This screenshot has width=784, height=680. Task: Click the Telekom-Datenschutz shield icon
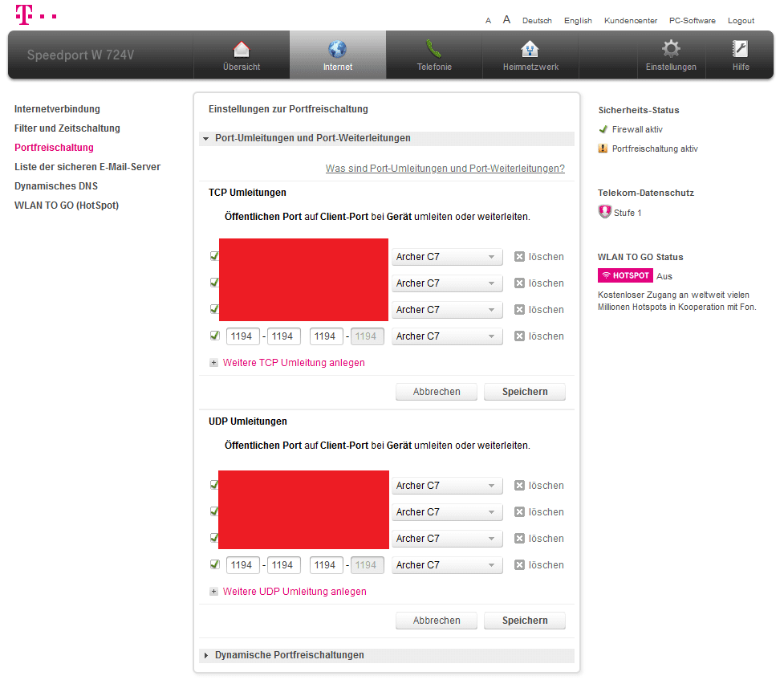(604, 212)
